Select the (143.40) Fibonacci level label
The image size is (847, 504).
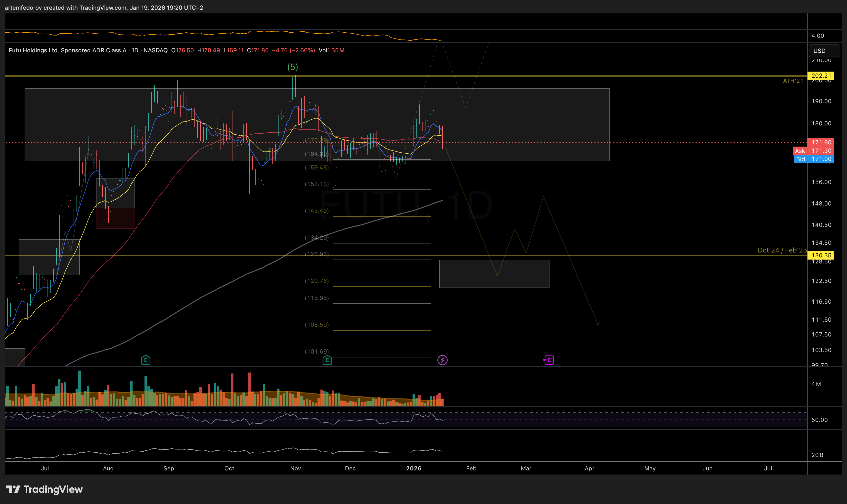pyautogui.click(x=317, y=211)
